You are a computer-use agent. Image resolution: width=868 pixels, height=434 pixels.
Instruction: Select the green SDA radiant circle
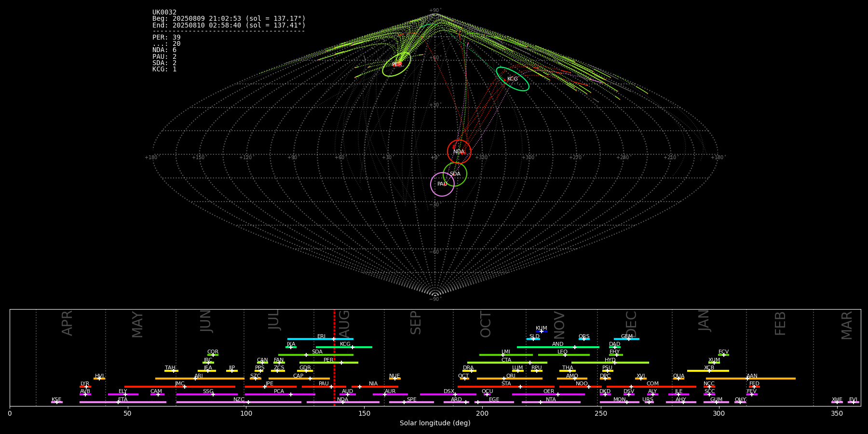[x=455, y=174]
